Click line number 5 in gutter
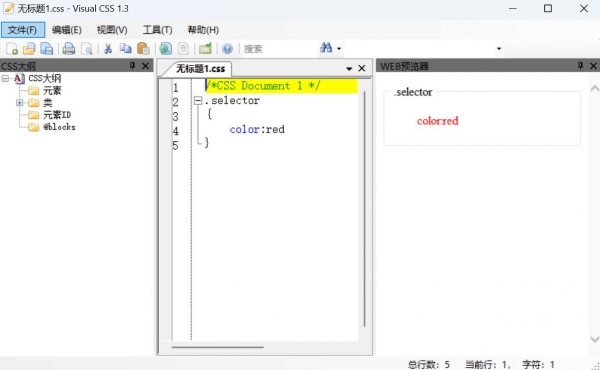Screen dimensions: 600x370 pos(175,146)
